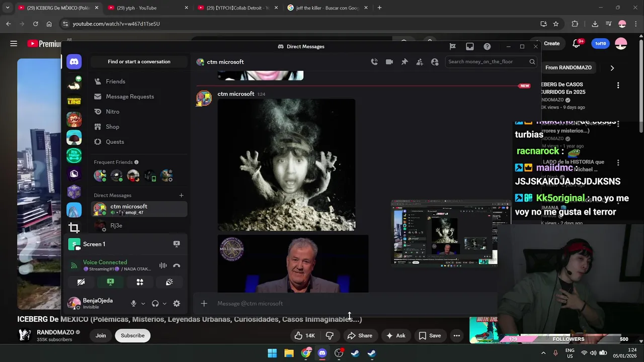Toggle screen share button in voice panel
The image size is (644, 362).
point(111,282)
